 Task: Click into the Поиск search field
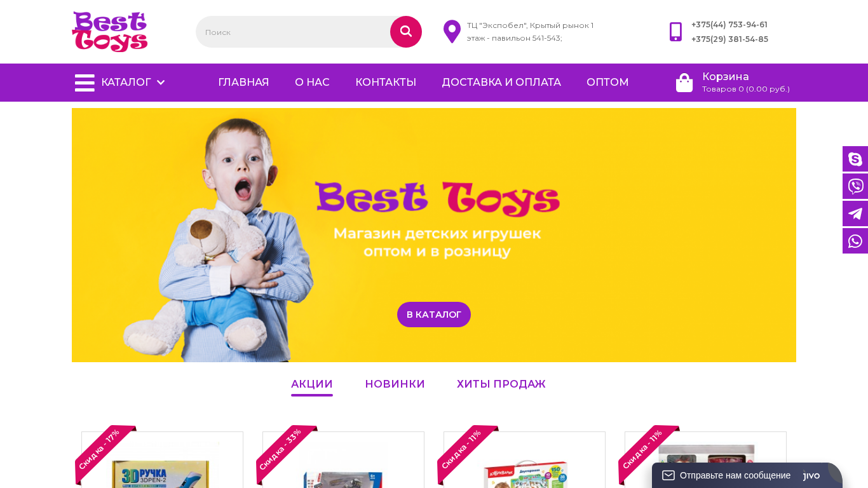(293, 32)
